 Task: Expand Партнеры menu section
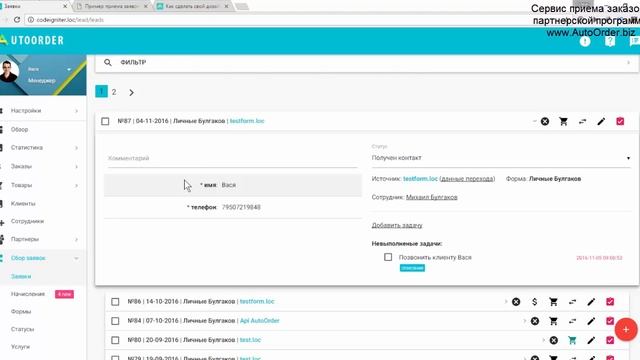[76, 239]
